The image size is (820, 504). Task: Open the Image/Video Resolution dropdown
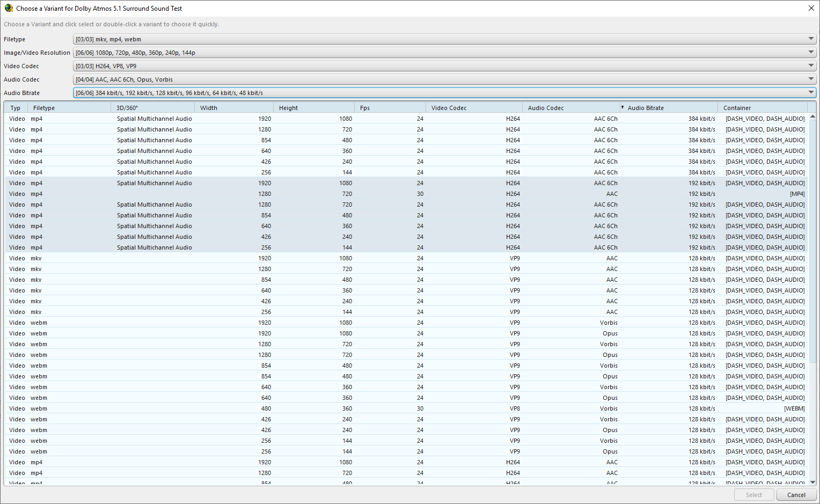click(444, 53)
